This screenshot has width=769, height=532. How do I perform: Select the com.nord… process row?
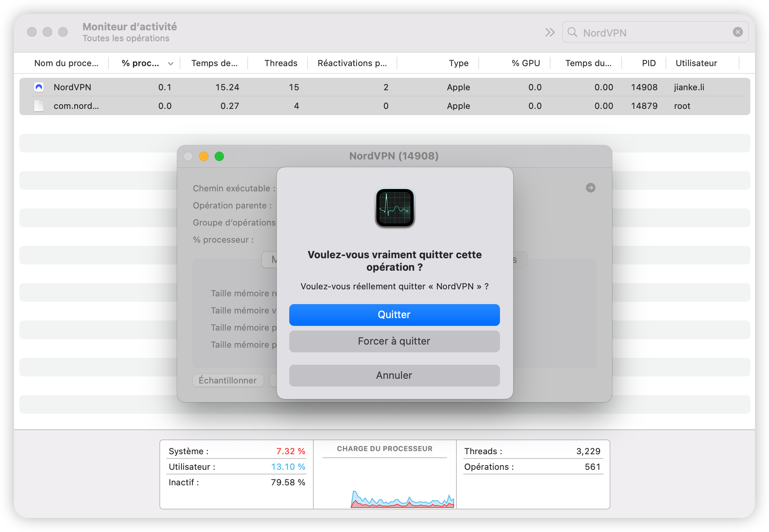(x=384, y=106)
